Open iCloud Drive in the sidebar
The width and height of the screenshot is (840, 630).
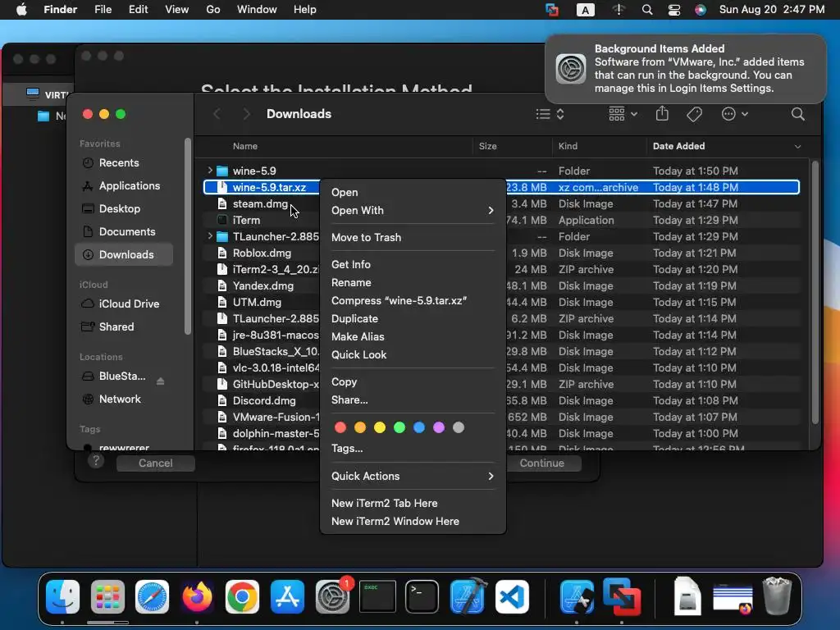click(x=125, y=304)
